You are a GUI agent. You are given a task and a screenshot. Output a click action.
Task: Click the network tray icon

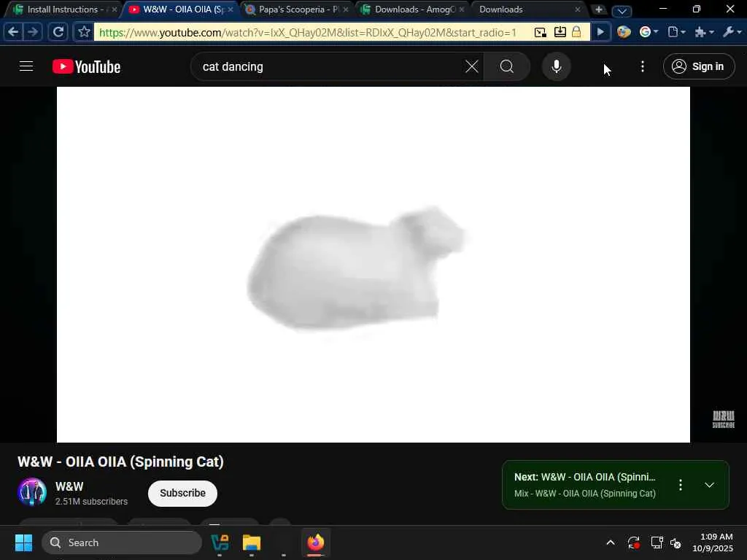657,542
